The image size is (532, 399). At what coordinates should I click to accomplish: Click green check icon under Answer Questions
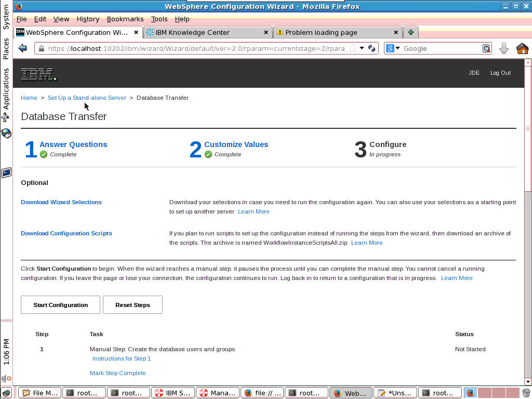click(44, 154)
